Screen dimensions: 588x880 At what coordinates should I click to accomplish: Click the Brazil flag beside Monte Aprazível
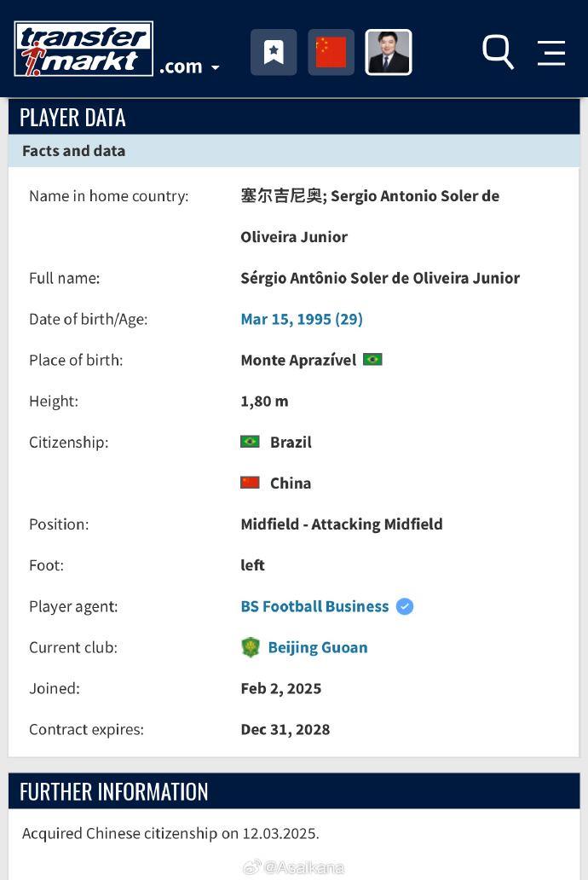(372, 360)
